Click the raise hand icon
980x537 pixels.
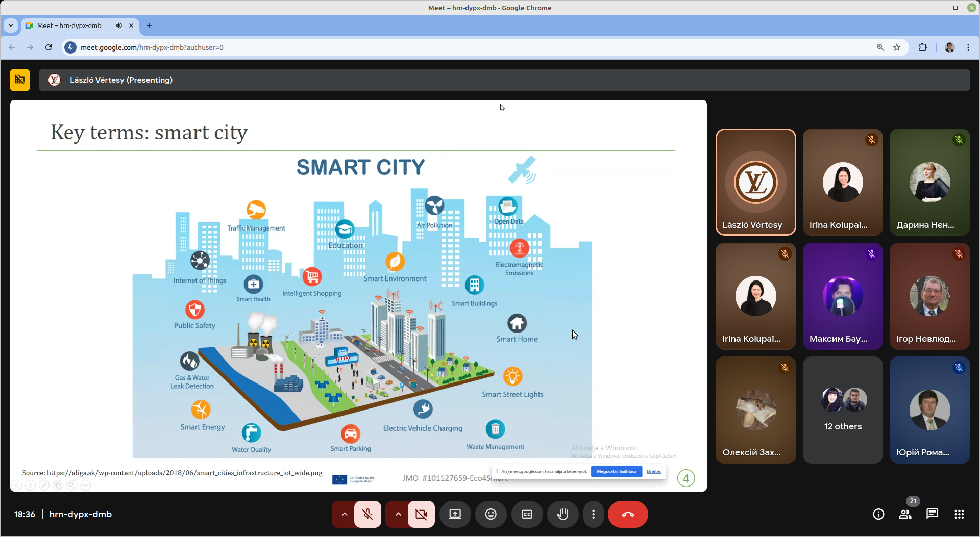[x=562, y=514]
